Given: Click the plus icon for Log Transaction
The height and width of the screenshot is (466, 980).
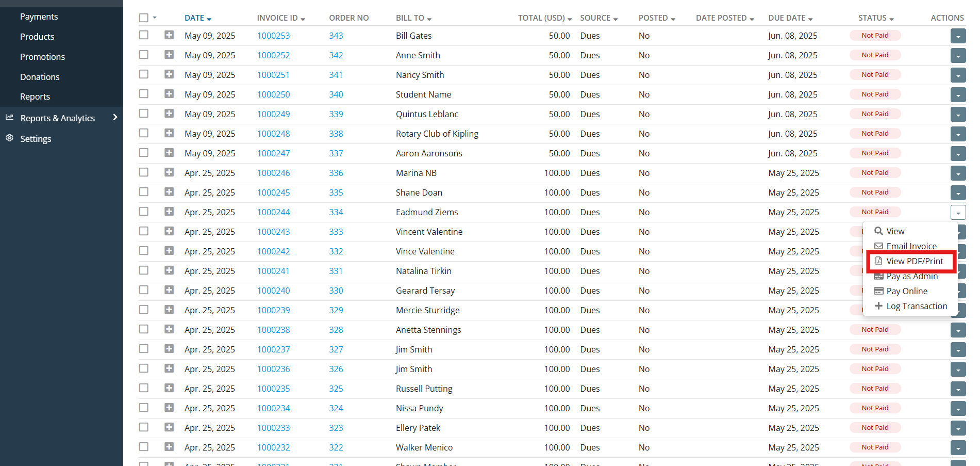Looking at the screenshot, I should [878, 306].
